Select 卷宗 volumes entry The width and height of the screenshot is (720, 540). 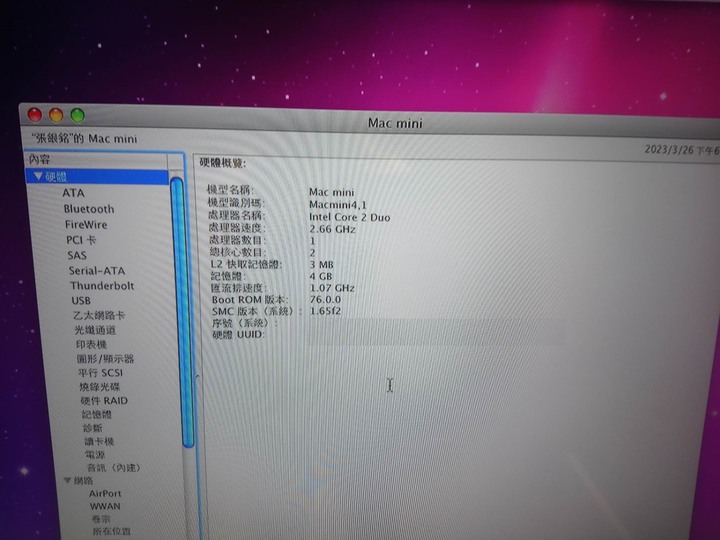pos(101,519)
